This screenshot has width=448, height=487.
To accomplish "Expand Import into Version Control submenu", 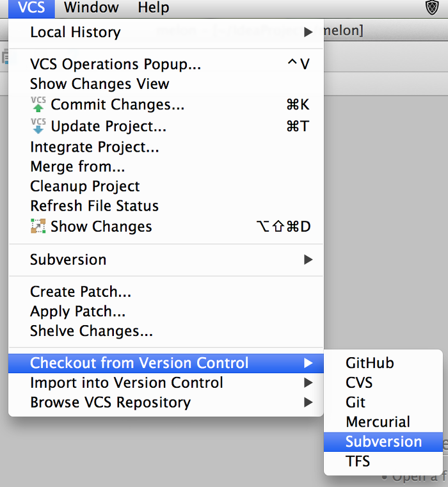I will pyautogui.click(x=308, y=383).
